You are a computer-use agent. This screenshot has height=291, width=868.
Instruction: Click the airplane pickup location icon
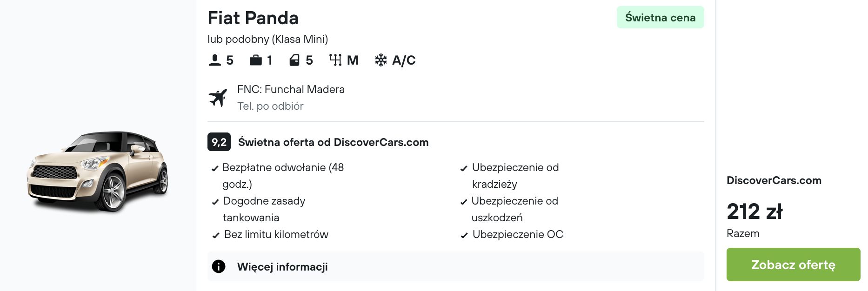[x=218, y=98]
